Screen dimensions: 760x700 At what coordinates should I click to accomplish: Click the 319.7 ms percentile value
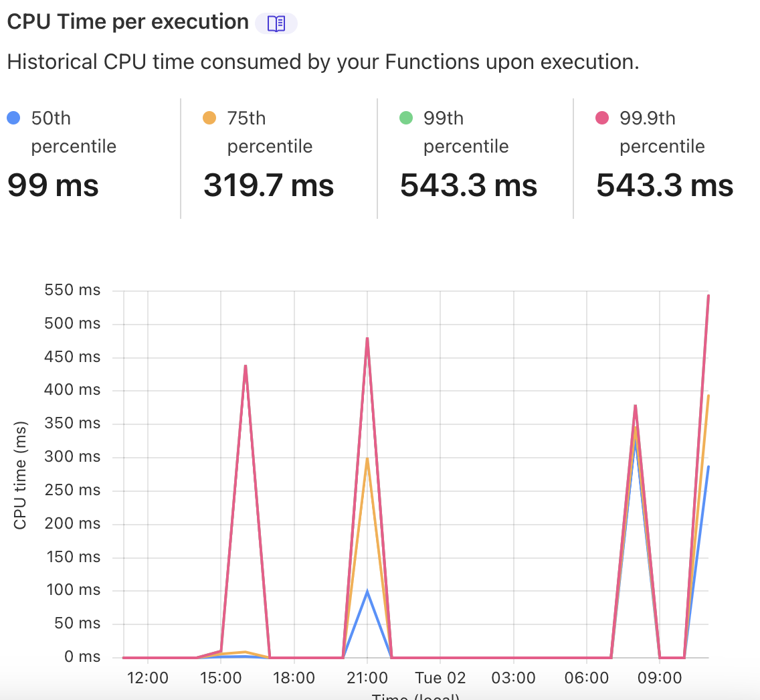[269, 185]
